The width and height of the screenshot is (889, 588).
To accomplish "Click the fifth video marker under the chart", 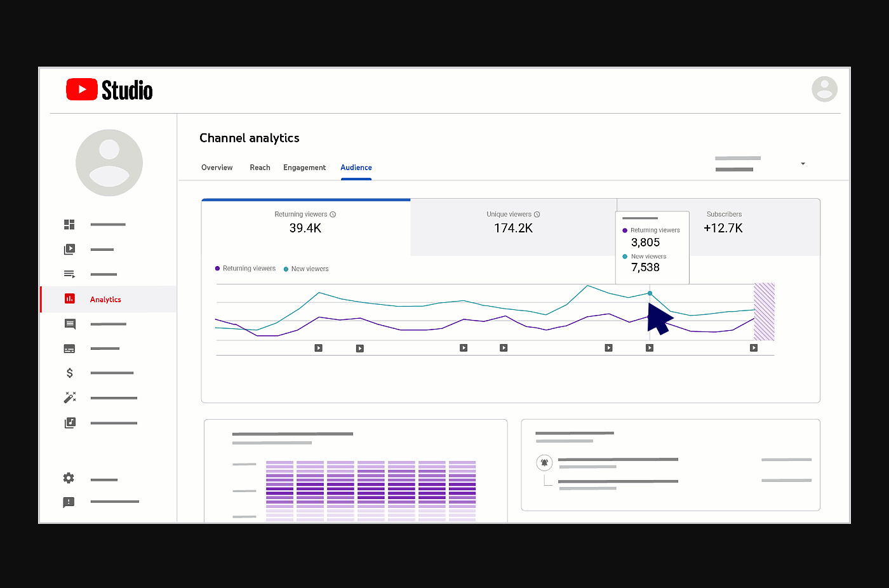I will pos(608,348).
